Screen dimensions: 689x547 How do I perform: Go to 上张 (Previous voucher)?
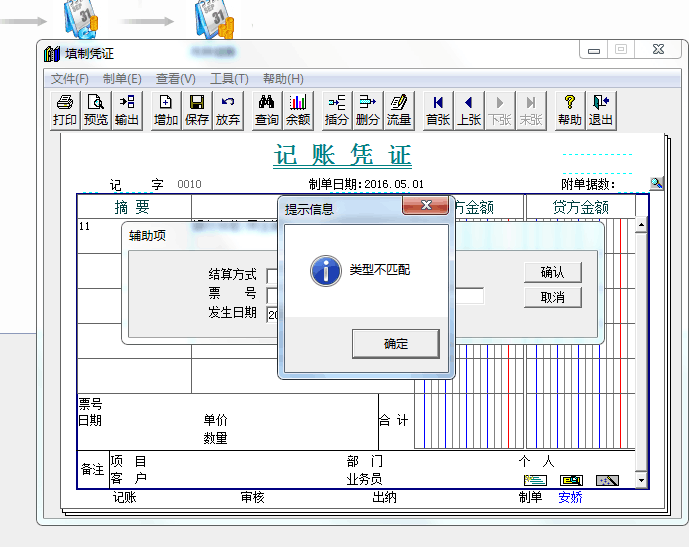click(x=469, y=110)
